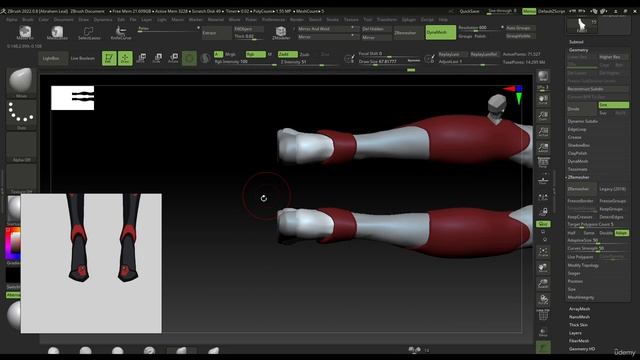Activate Draw mode icon
Screen dimensions: 640x360
point(125,58)
